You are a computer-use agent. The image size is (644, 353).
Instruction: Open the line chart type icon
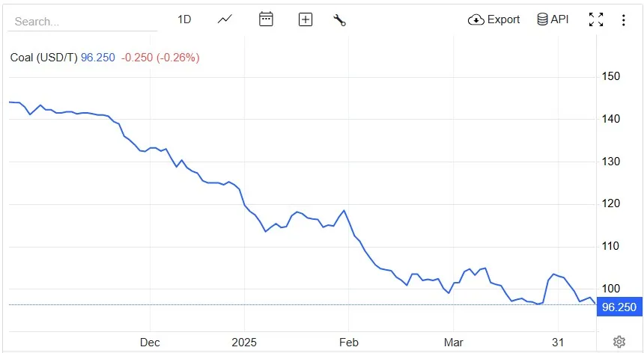pos(225,19)
